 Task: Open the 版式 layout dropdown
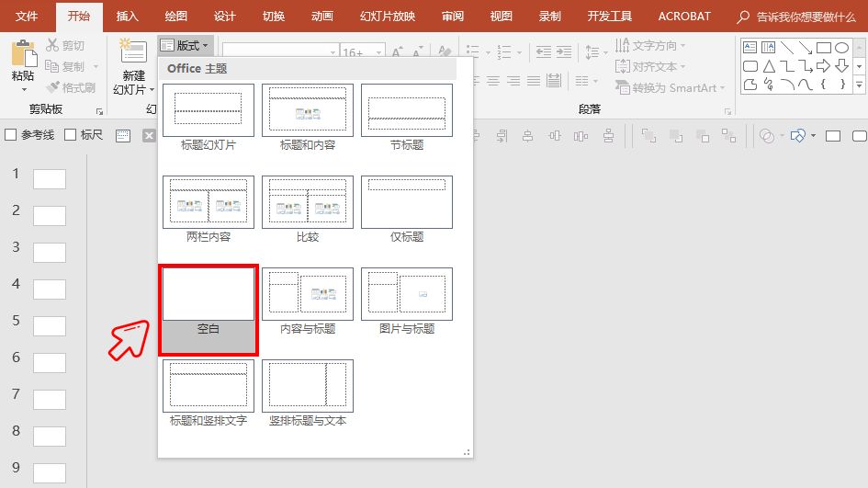(x=185, y=45)
